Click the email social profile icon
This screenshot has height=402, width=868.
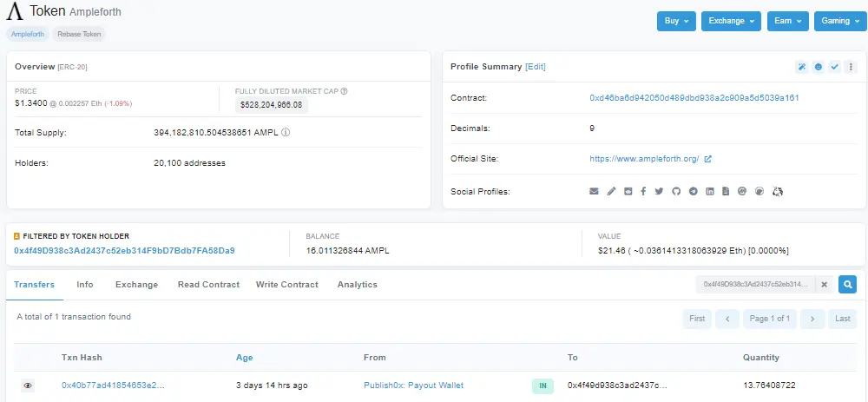pos(594,192)
